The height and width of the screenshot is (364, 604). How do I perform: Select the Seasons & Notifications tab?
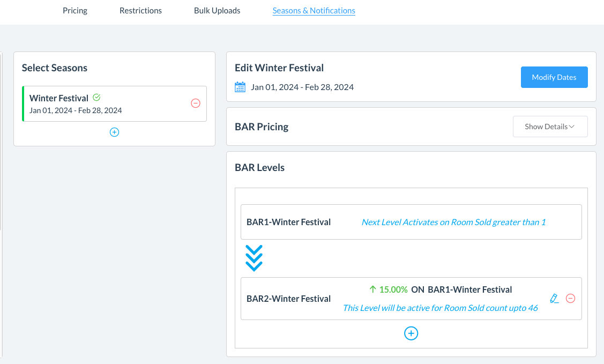tap(314, 10)
